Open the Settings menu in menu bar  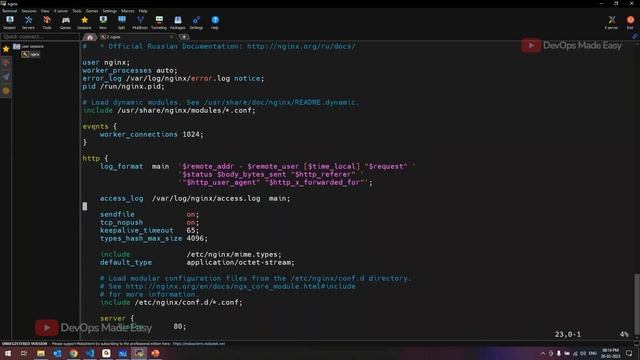[109, 11]
